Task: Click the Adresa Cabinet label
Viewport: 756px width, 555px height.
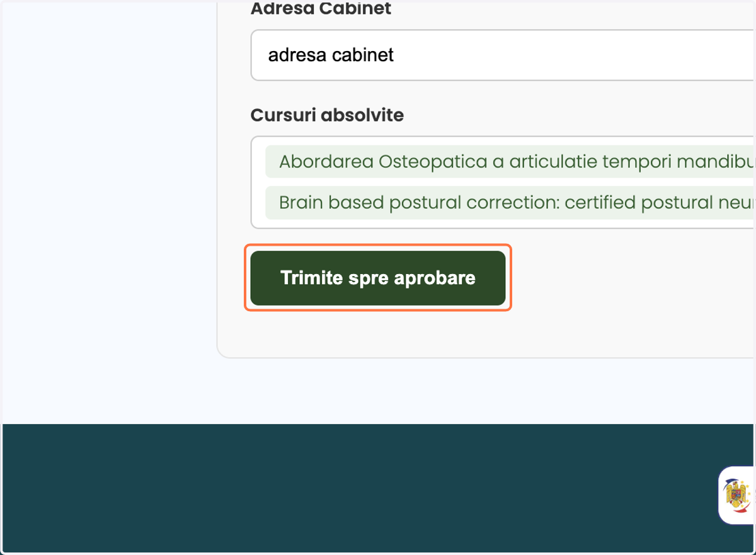Action: 321,9
